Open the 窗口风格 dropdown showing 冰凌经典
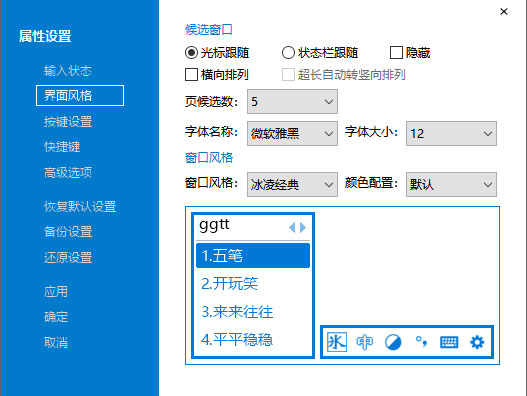 [x=292, y=185]
